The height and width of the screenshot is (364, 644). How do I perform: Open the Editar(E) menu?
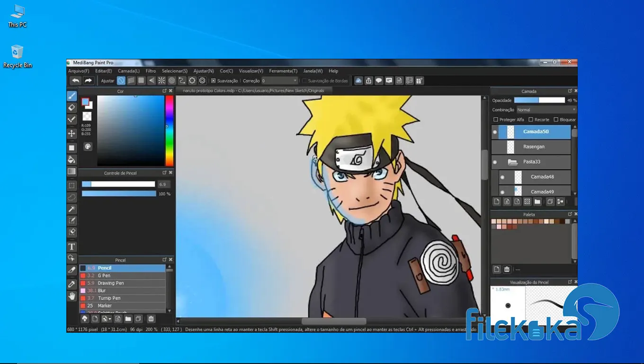103,71
